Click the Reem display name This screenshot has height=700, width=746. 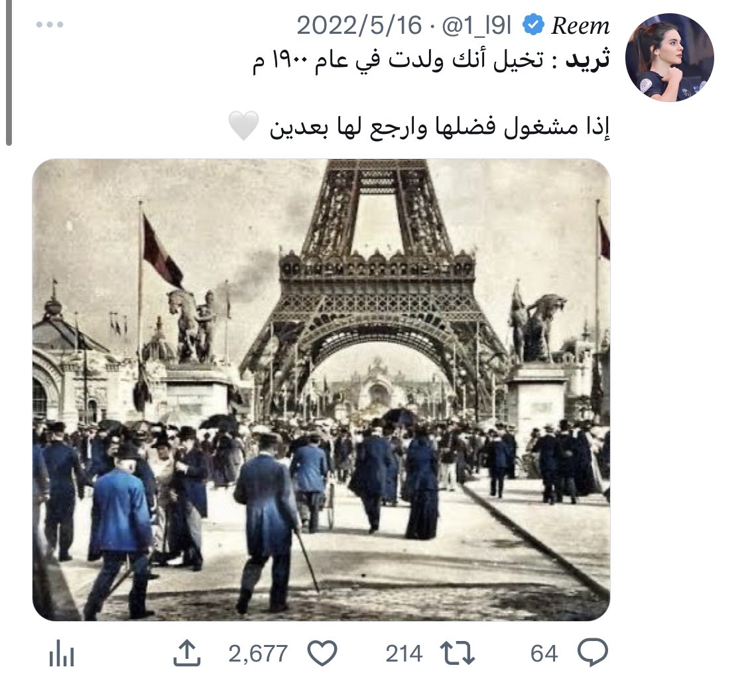[580, 26]
